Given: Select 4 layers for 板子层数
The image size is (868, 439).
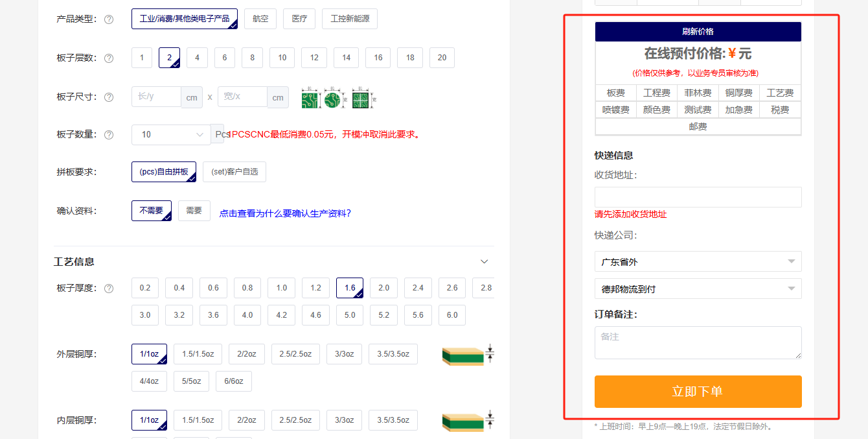Looking at the screenshot, I should (197, 58).
